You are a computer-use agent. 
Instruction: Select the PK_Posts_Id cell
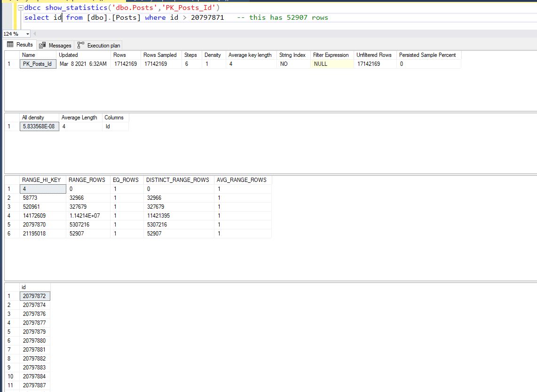point(37,63)
